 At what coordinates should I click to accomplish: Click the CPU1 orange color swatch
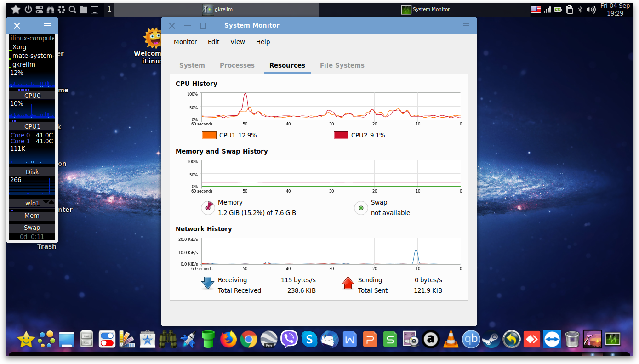click(x=209, y=135)
